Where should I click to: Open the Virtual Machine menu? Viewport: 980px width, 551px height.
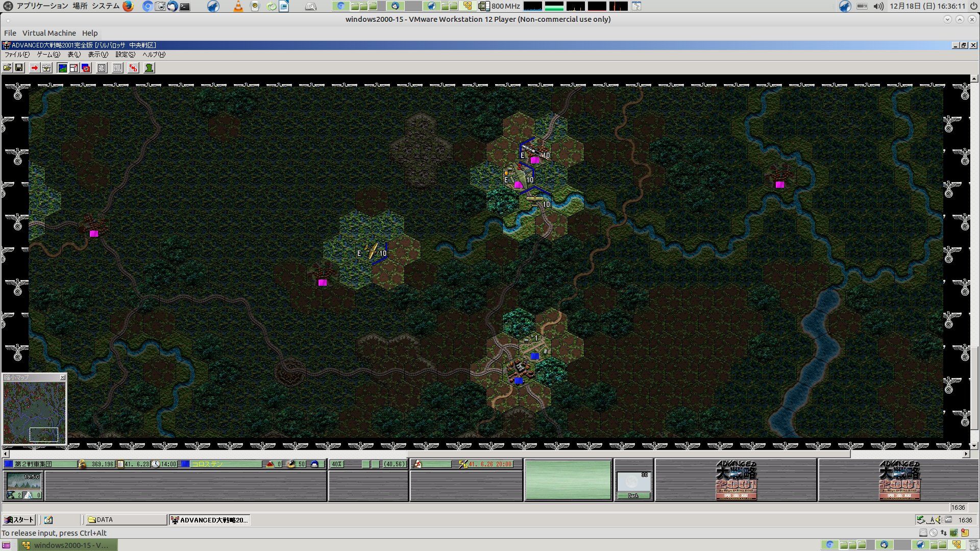click(49, 33)
